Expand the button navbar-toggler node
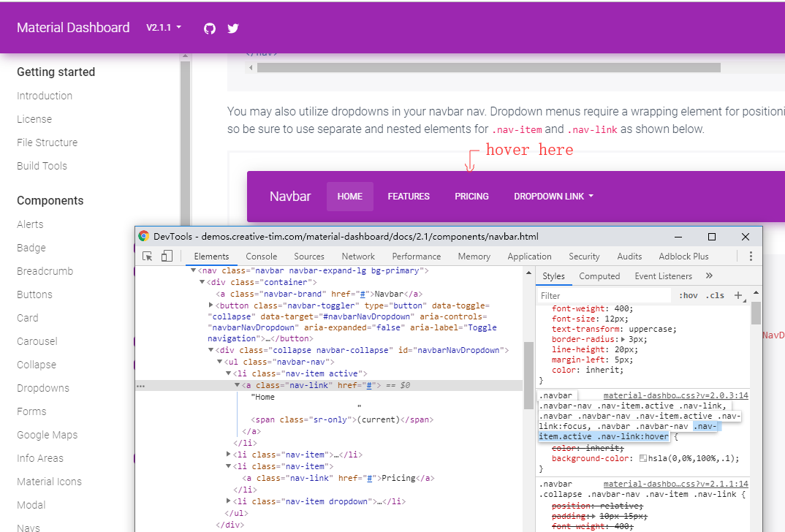 coord(211,305)
